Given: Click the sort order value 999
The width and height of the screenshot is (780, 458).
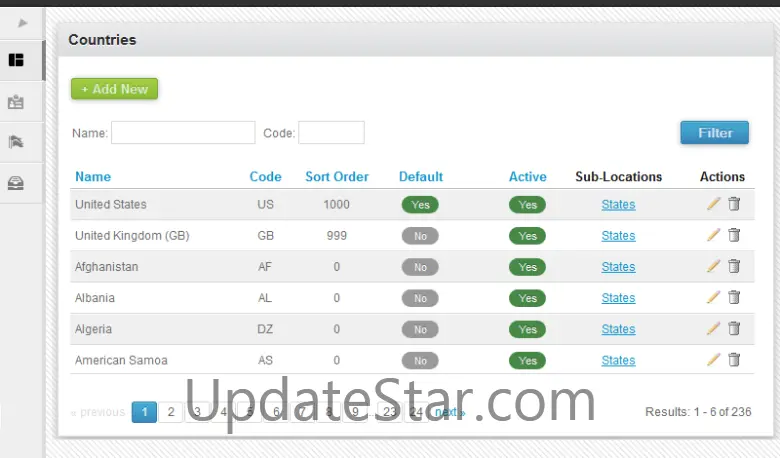Looking at the screenshot, I should tap(336, 236).
